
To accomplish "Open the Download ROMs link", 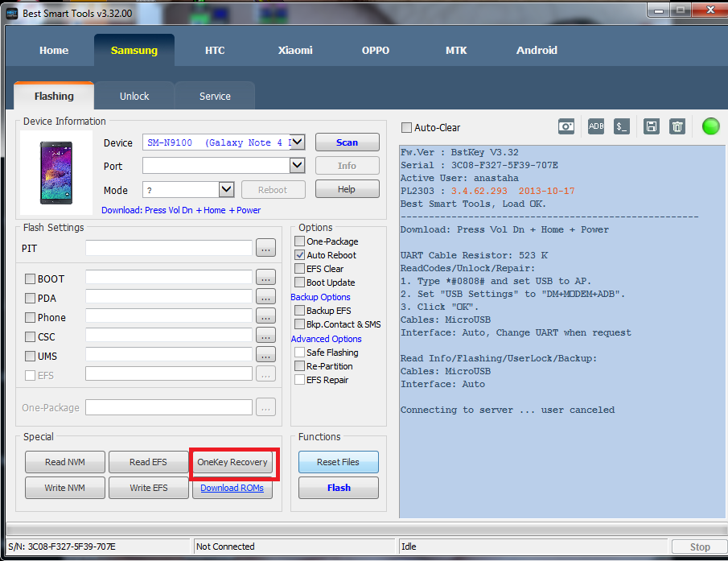I will click(x=232, y=488).
